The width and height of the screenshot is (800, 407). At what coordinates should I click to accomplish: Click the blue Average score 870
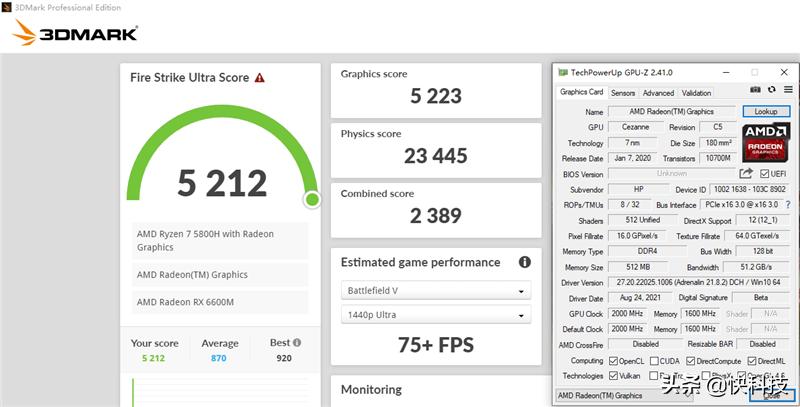point(218,358)
